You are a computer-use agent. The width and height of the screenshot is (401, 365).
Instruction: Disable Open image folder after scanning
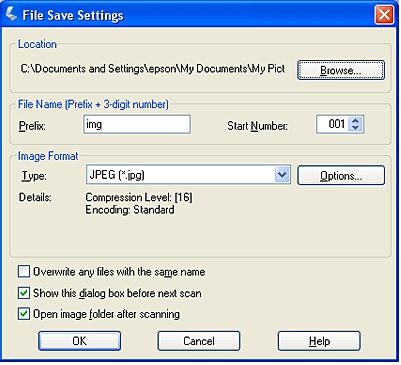pos(24,314)
